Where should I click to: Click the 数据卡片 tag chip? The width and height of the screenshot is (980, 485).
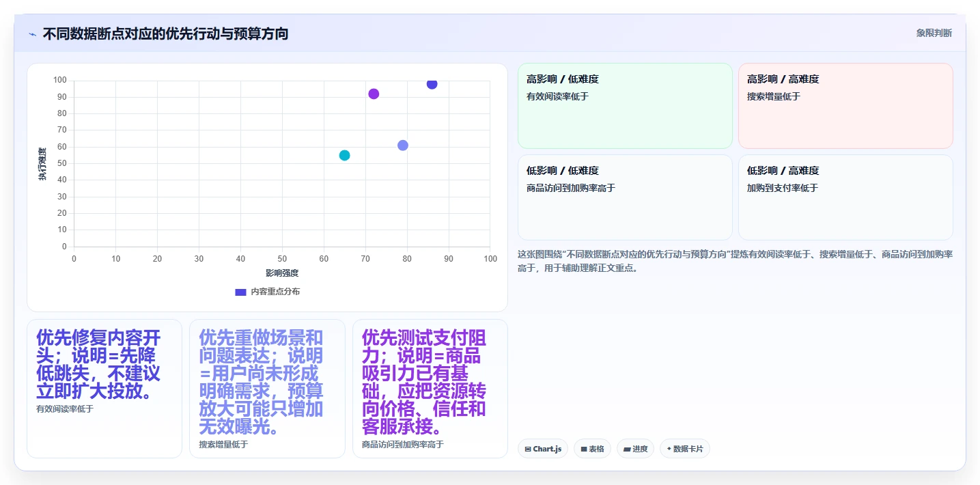[x=685, y=449]
